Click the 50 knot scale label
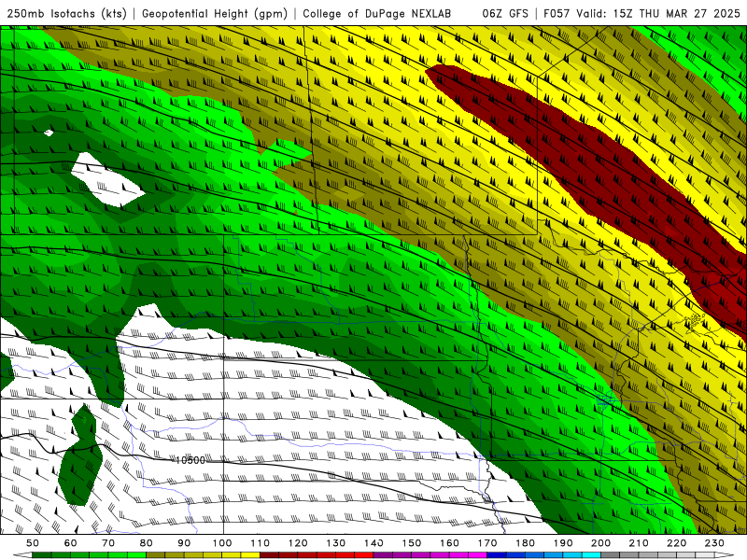Screen dimensions: 747x560 pyautogui.click(x=33, y=543)
